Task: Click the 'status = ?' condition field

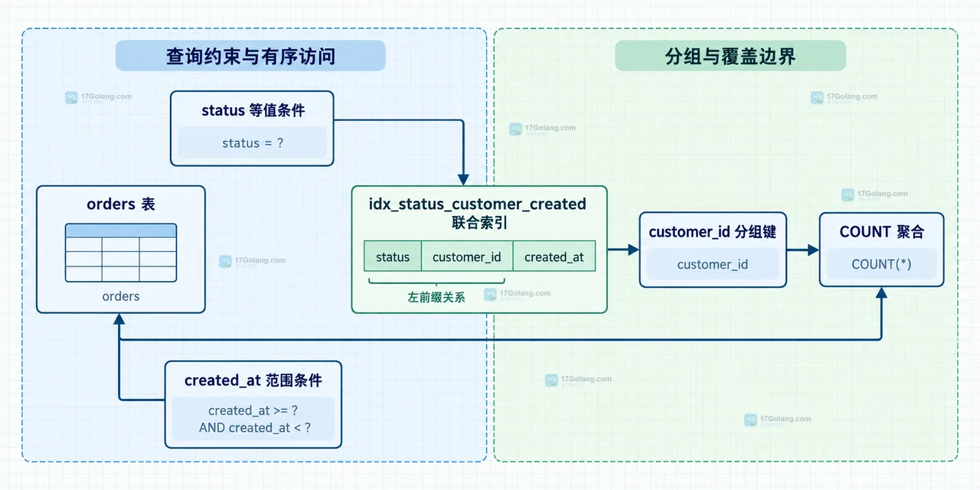Action: (x=253, y=143)
